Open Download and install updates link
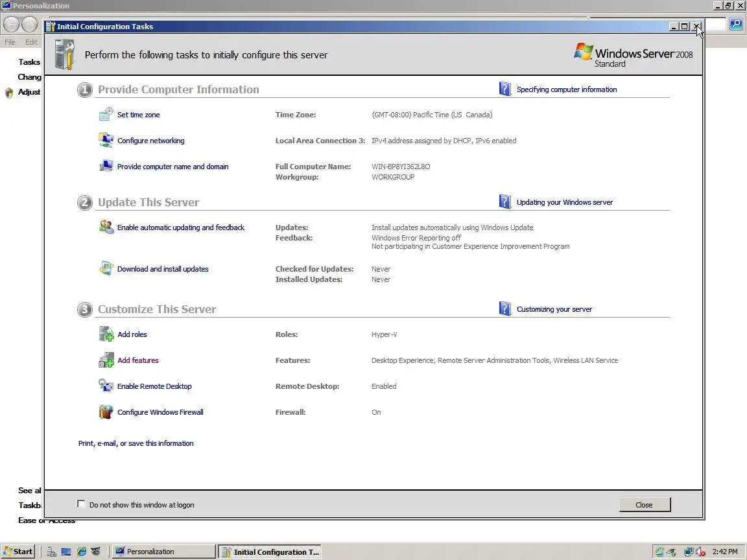747x560 pixels. (163, 268)
